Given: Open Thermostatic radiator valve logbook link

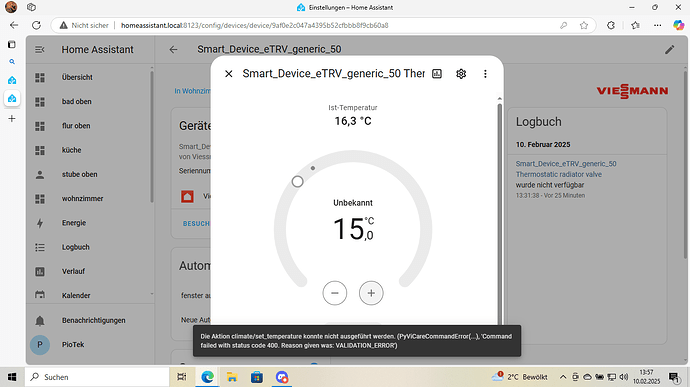Looking at the screenshot, I should pos(559,174).
